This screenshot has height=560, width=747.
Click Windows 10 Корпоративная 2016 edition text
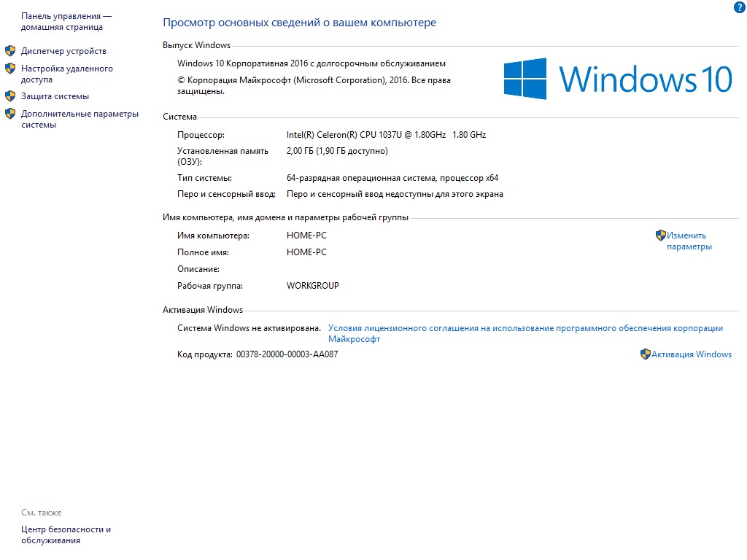[311, 63]
